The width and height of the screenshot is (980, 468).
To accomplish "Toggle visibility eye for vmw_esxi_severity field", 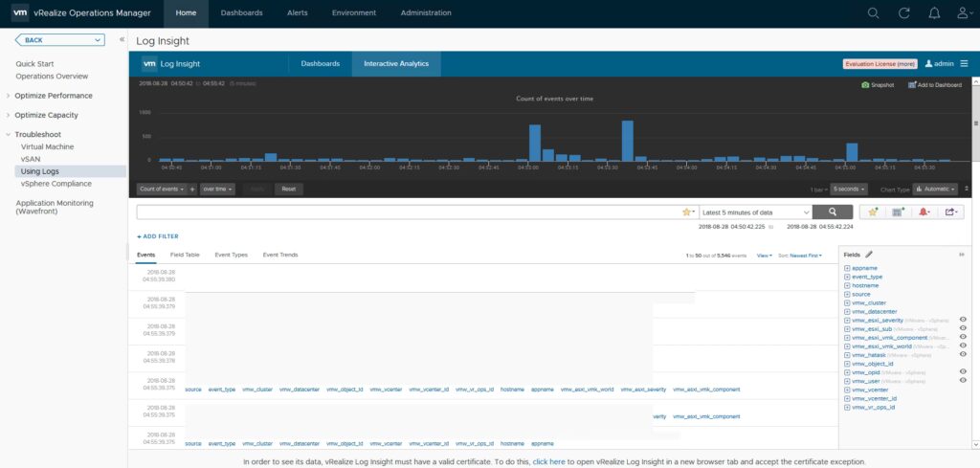I will pos(962,320).
